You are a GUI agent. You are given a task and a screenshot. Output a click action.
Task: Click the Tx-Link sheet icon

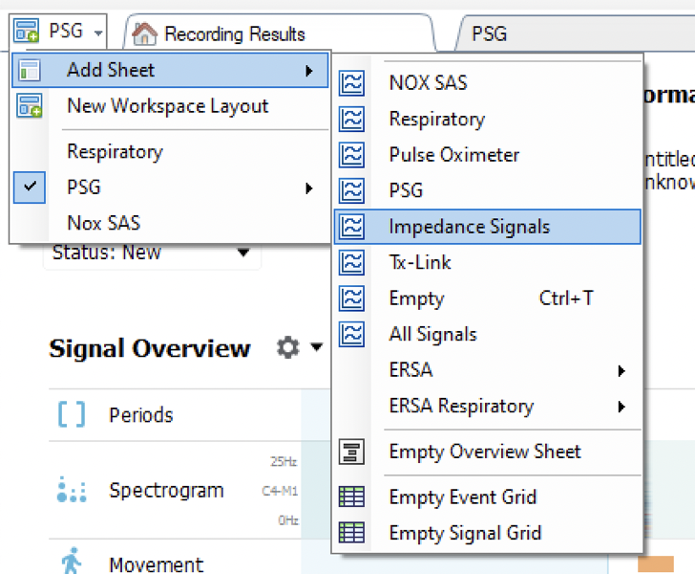point(352,262)
